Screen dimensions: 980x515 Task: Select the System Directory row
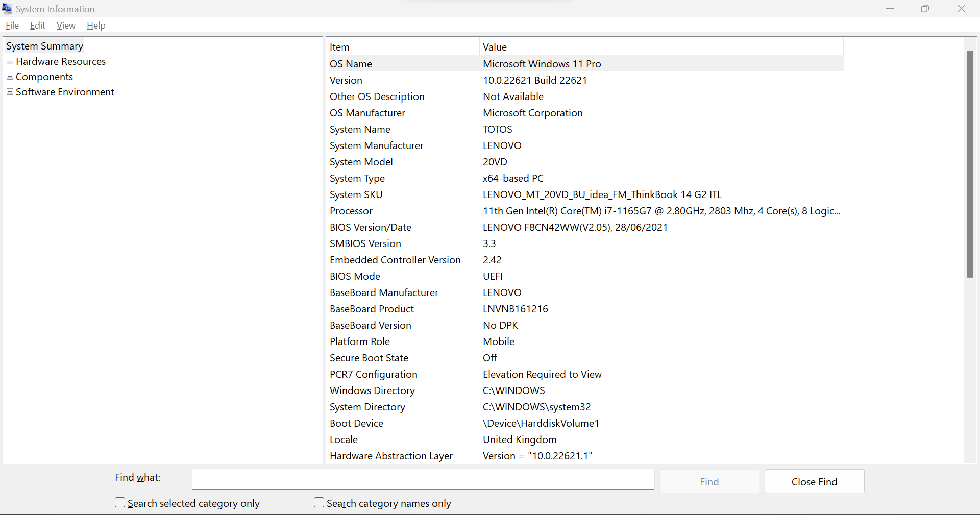585,407
